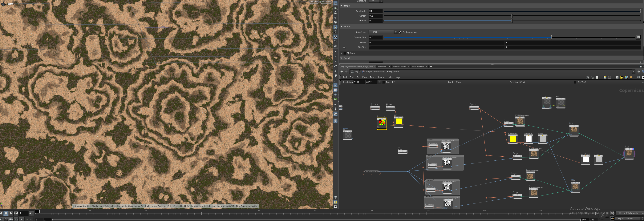Toggle the Tile Vis checkbox
Screen dimensions: 644x221
[575, 82]
